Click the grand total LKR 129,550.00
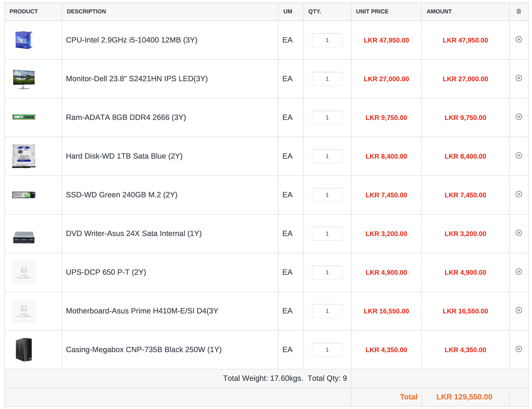532x409 pixels. pyautogui.click(x=464, y=397)
